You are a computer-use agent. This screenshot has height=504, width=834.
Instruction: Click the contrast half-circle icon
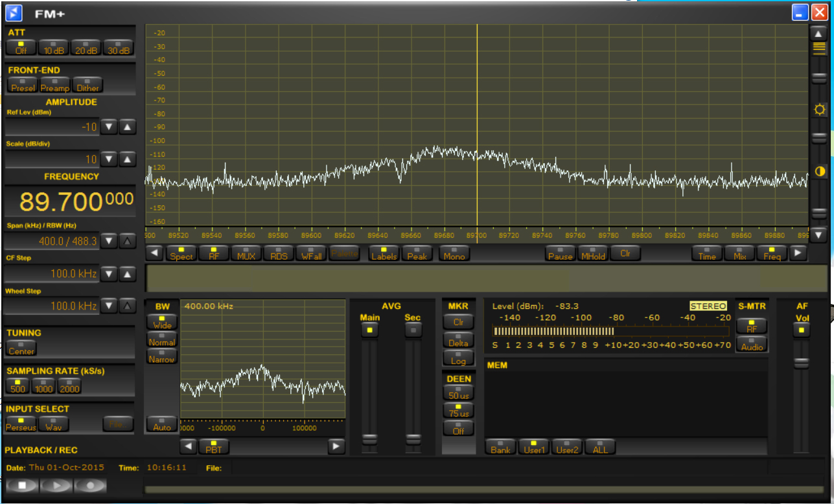[x=820, y=172]
